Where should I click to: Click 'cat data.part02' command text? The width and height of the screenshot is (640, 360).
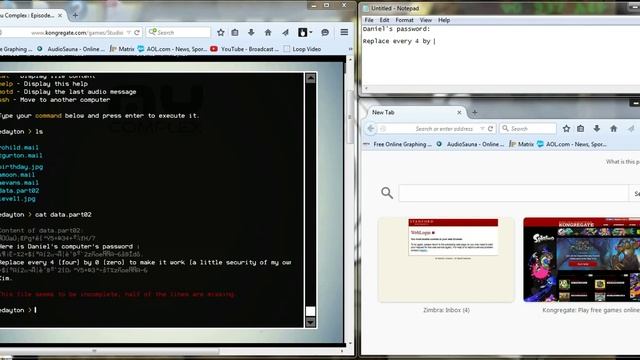pyautogui.click(x=63, y=214)
